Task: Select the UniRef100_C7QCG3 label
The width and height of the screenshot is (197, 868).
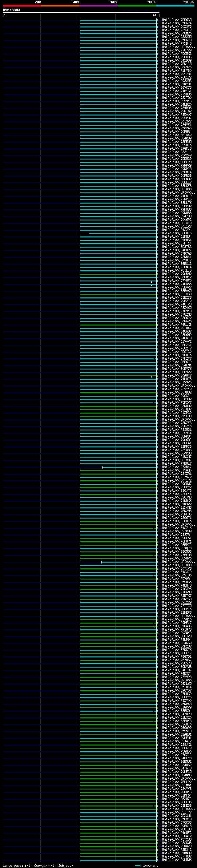Action: 177,822
